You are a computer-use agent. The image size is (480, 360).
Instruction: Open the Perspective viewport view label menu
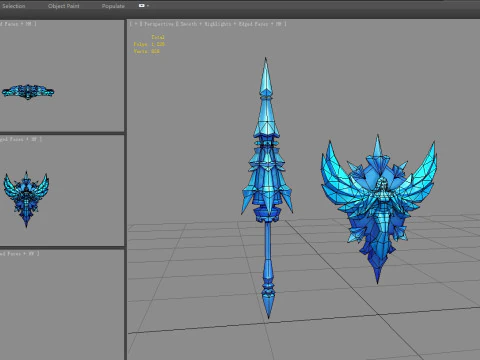coord(159,24)
